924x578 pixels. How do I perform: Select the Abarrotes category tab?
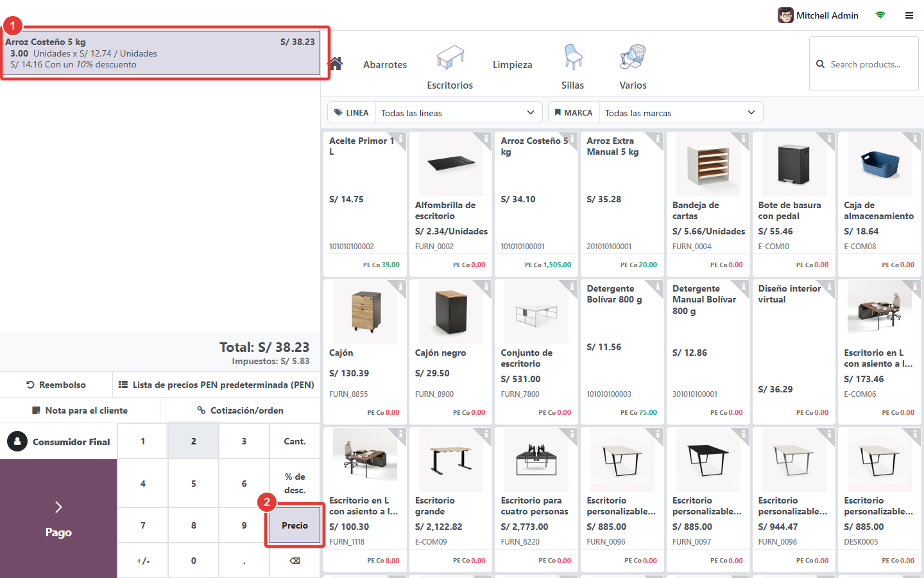[385, 64]
